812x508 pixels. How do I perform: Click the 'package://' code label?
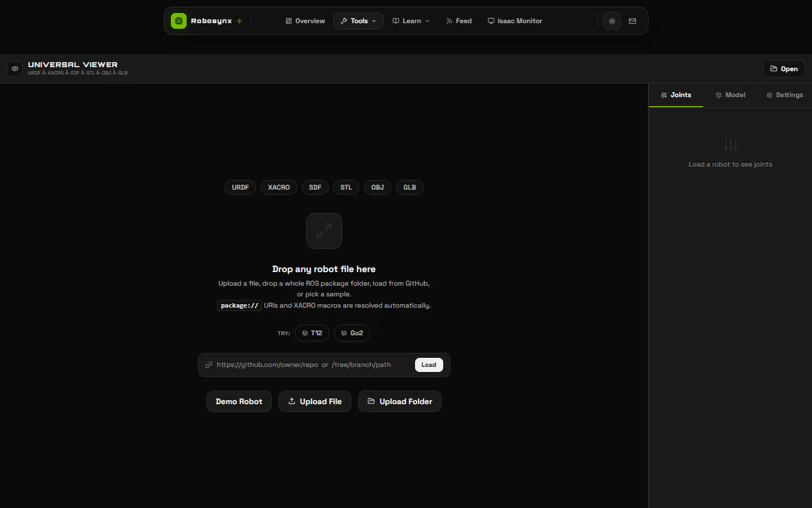[240, 305]
